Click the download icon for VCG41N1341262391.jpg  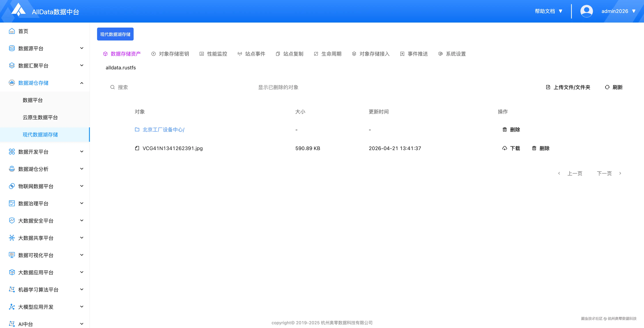[505, 148]
